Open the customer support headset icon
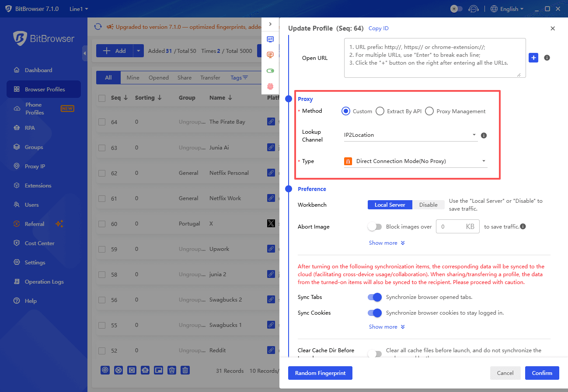This screenshot has height=392, width=568. pyautogui.click(x=473, y=9)
